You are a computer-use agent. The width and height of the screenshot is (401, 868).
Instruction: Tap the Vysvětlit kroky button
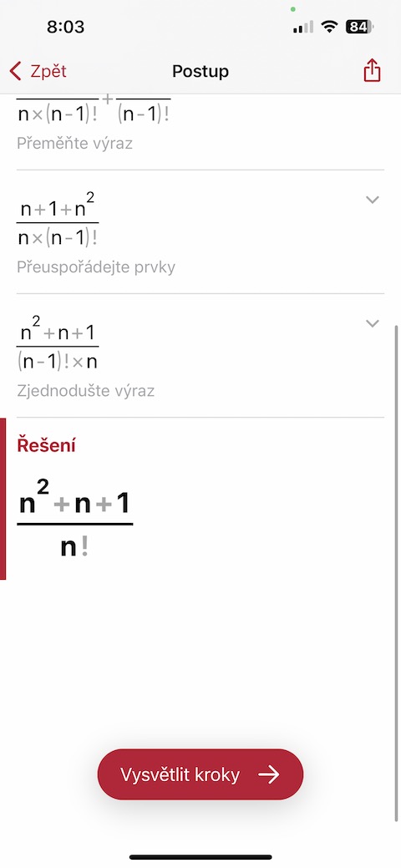click(x=200, y=774)
